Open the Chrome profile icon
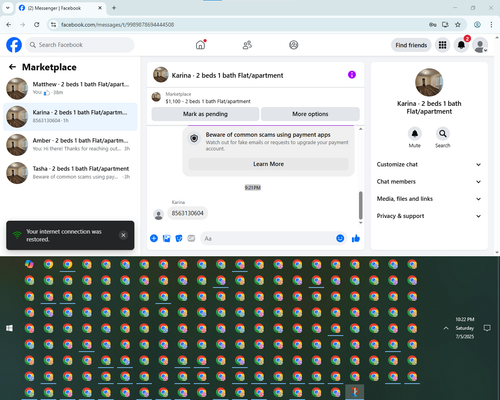The width and height of the screenshot is (500, 400). click(x=477, y=25)
